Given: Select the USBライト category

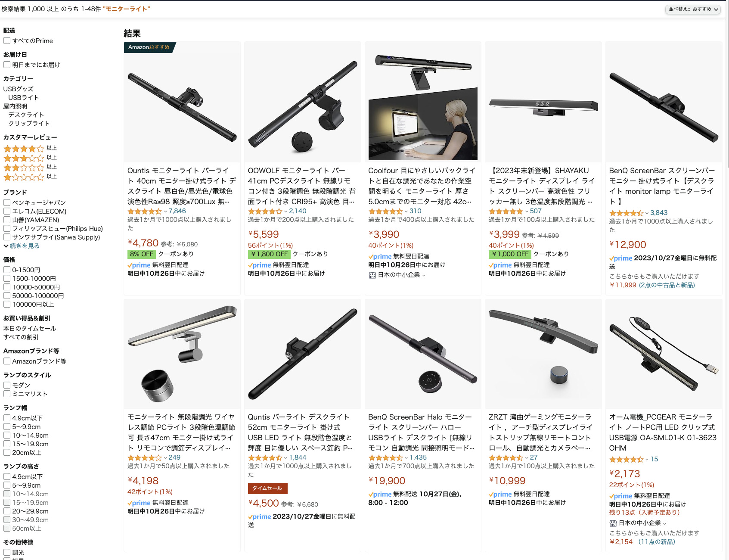Looking at the screenshot, I should (24, 97).
